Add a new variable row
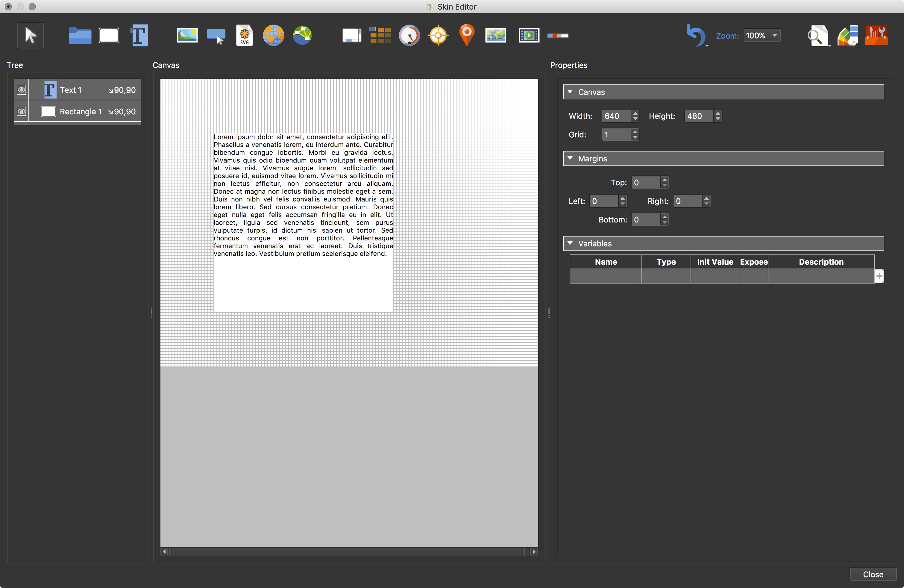This screenshot has height=588, width=904. coord(880,276)
